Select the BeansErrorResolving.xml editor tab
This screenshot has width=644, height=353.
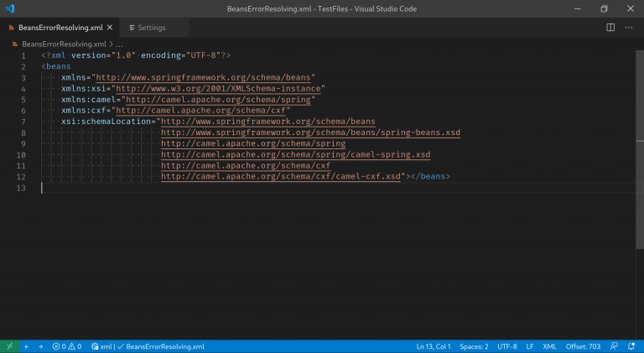coord(55,28)
